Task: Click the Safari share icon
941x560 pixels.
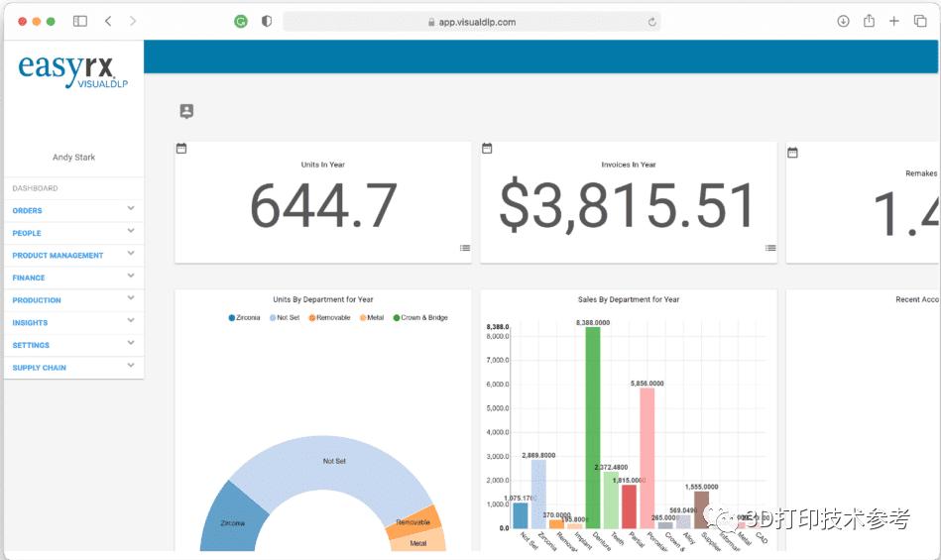Action: (869, 21)
